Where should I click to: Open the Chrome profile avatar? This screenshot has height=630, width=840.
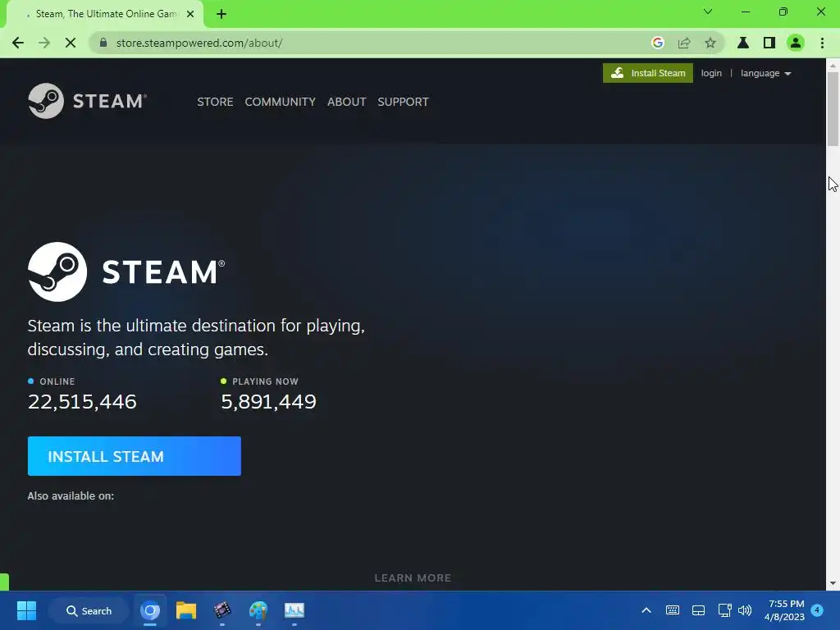[x=796, y=43]
